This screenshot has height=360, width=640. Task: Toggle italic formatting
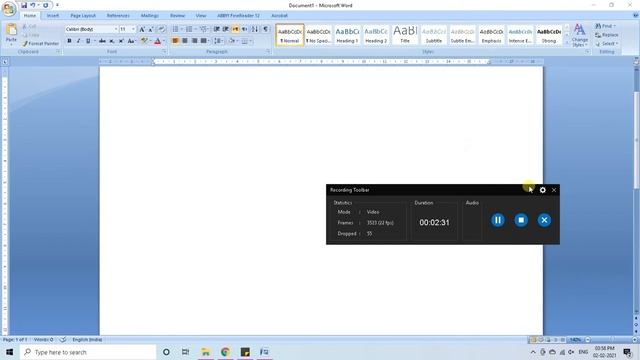(78, 41)
